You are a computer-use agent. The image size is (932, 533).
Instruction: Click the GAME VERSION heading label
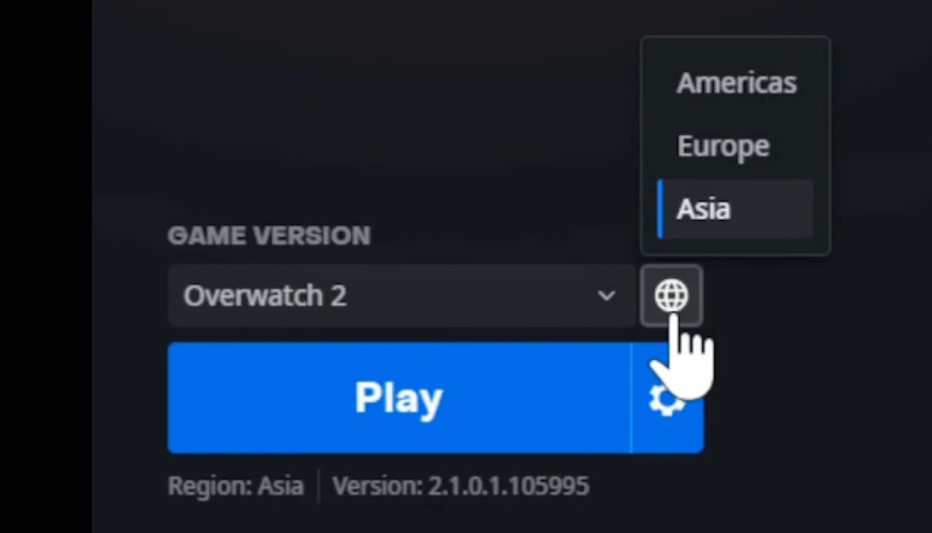click(x=269, y=236)
